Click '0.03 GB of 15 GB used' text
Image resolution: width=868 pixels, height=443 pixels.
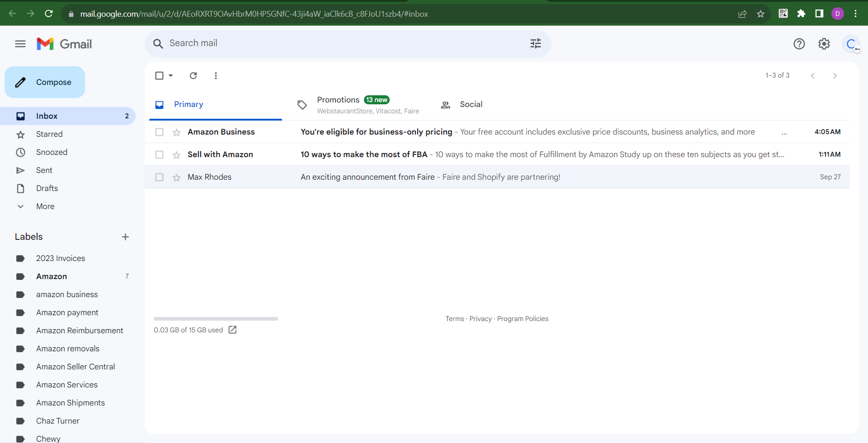[188, 330]
